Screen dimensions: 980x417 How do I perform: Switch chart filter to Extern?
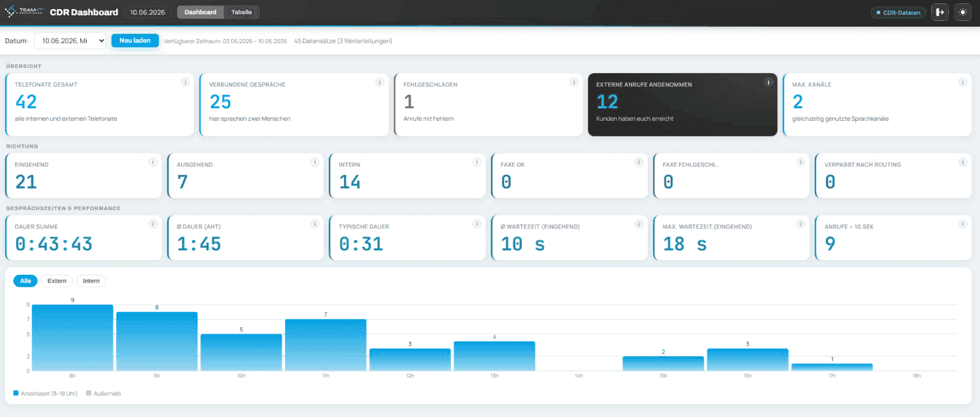click(x=57, y=281)
